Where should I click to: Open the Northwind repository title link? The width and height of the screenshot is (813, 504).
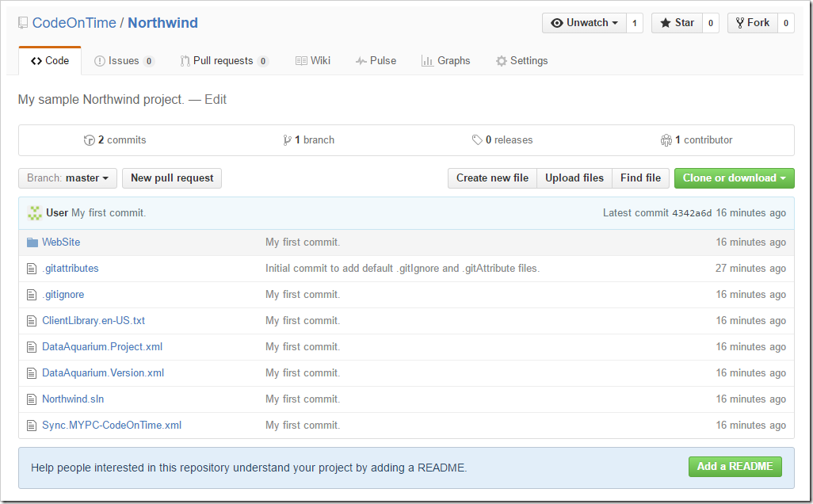(162, 23)
